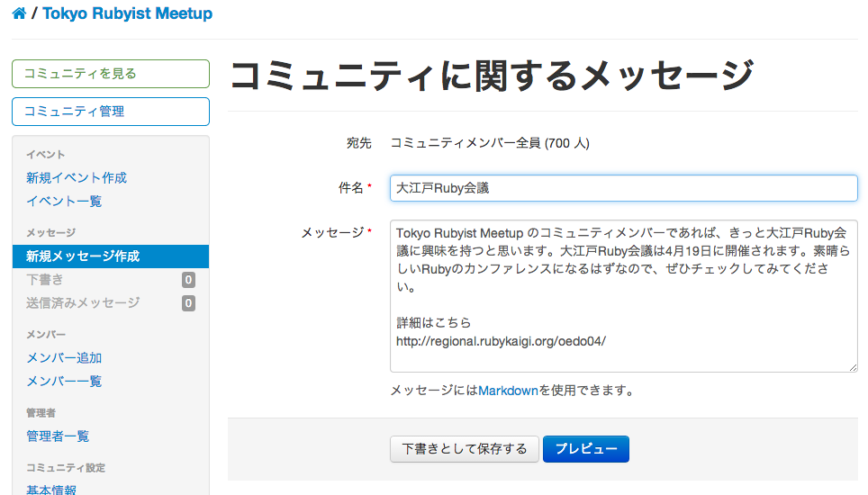The image size is (868, 495).
Task: Open メンバー一覧 list
Action: coord(64,381)
